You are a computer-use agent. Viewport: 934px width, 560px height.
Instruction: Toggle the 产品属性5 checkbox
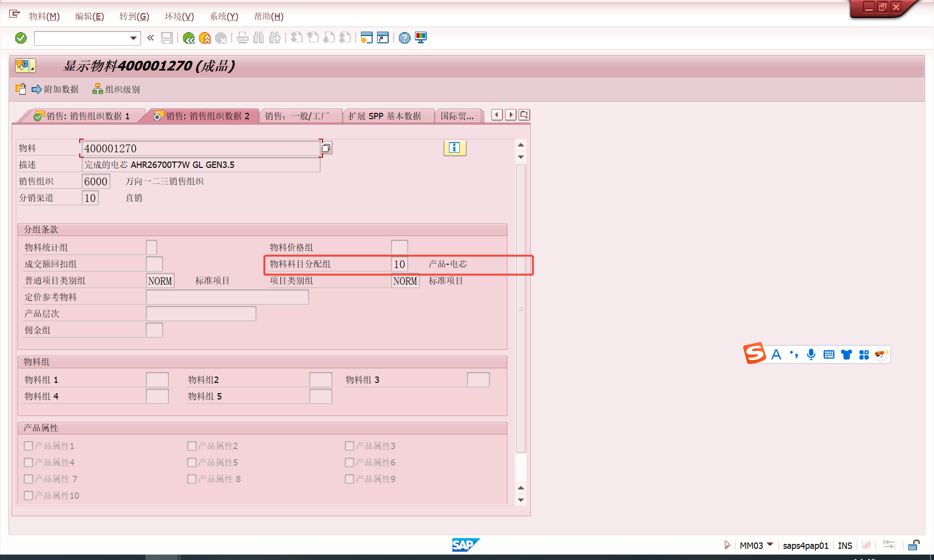pyautogui.click(x=192, y=462)
